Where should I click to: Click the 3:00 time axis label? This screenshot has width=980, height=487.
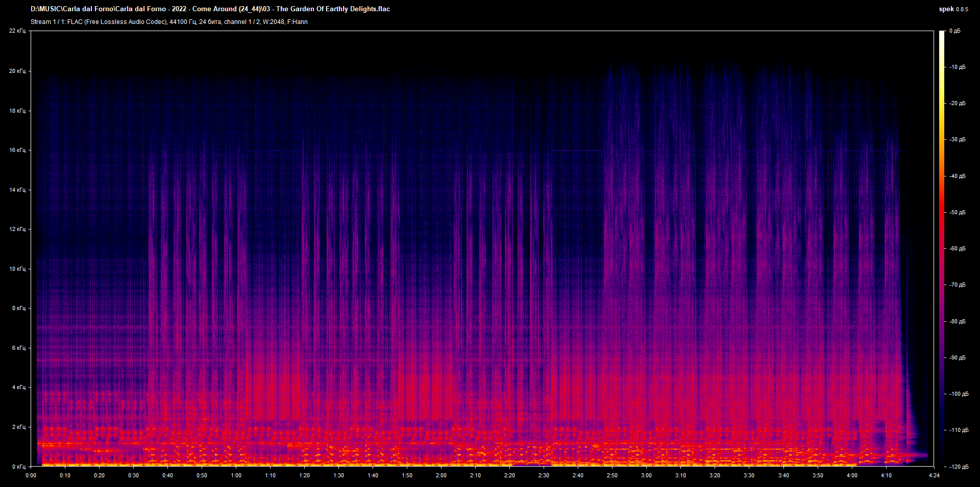[x=647, y=475]
